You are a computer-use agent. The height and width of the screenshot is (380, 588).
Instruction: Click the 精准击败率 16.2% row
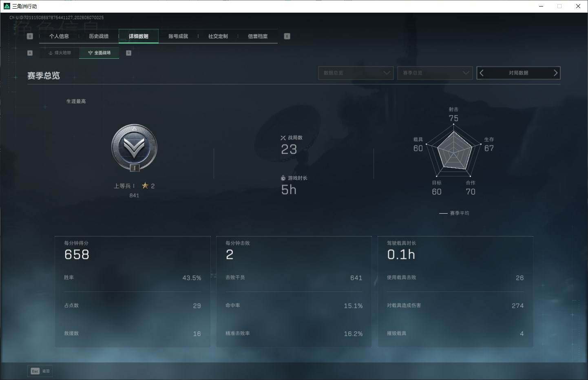[294, 334]
